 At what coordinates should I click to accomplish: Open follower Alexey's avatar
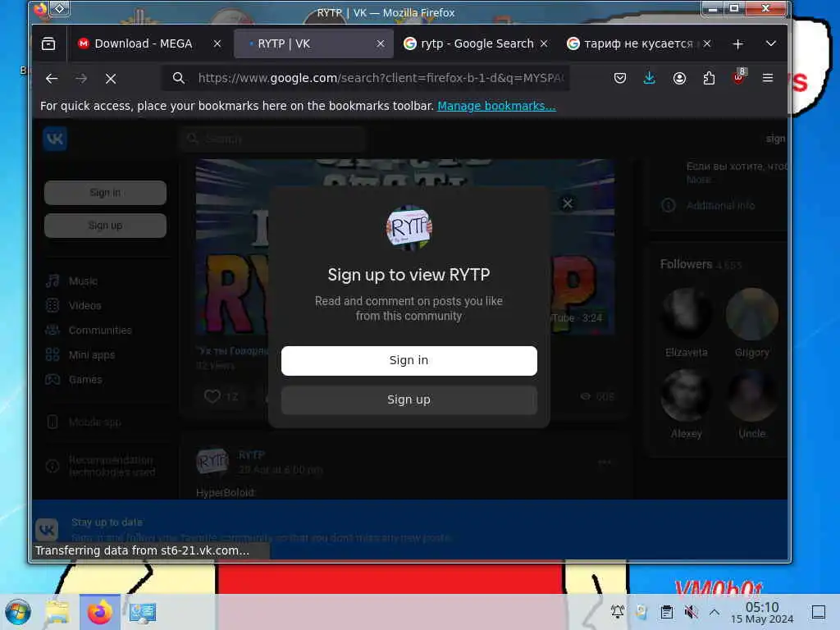tap(687, 395)
